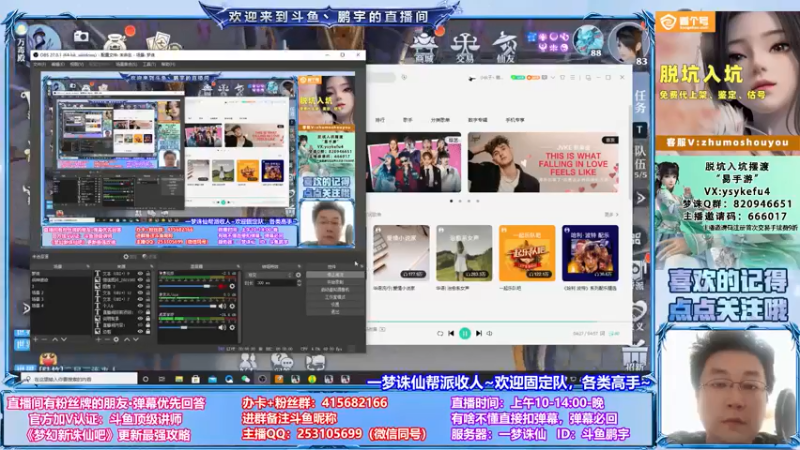800x450 pixels.
Task: Switch the music player to mini mode
Action: [588, 78]
